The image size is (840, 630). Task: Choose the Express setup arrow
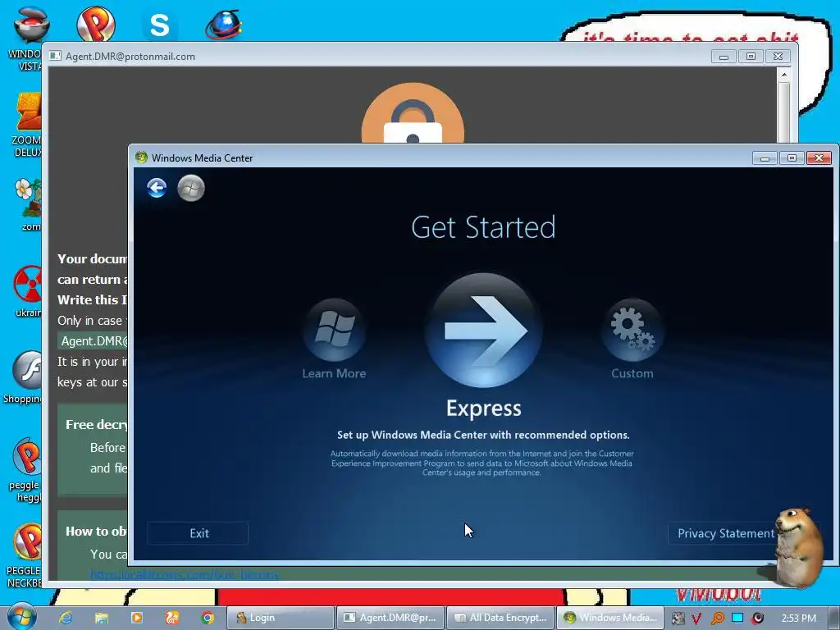point(484,330)
